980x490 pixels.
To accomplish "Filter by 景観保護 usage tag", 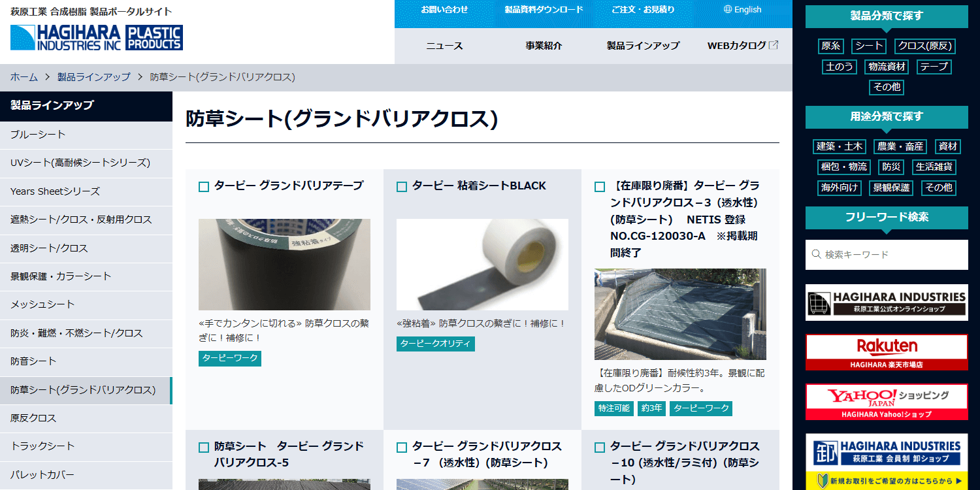I will pyautogui.click(x=891, y=188).
